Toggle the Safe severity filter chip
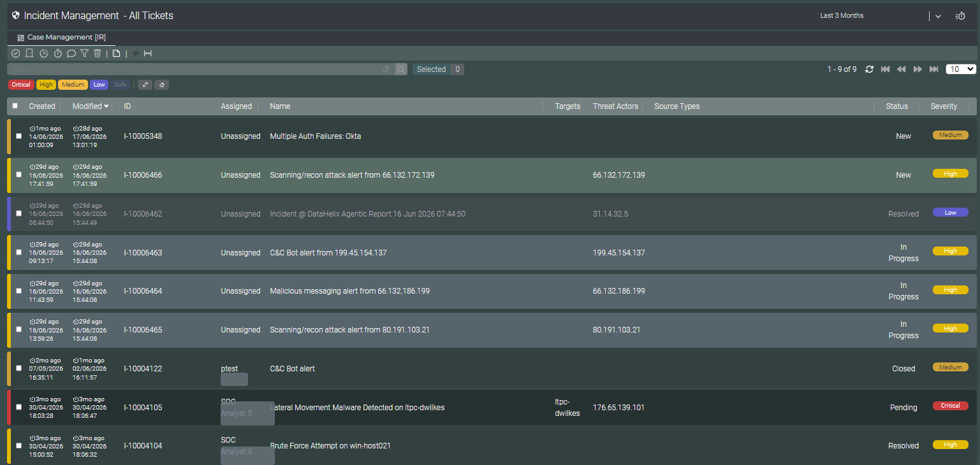The image size is (980, 465). [x=121, y=85]
